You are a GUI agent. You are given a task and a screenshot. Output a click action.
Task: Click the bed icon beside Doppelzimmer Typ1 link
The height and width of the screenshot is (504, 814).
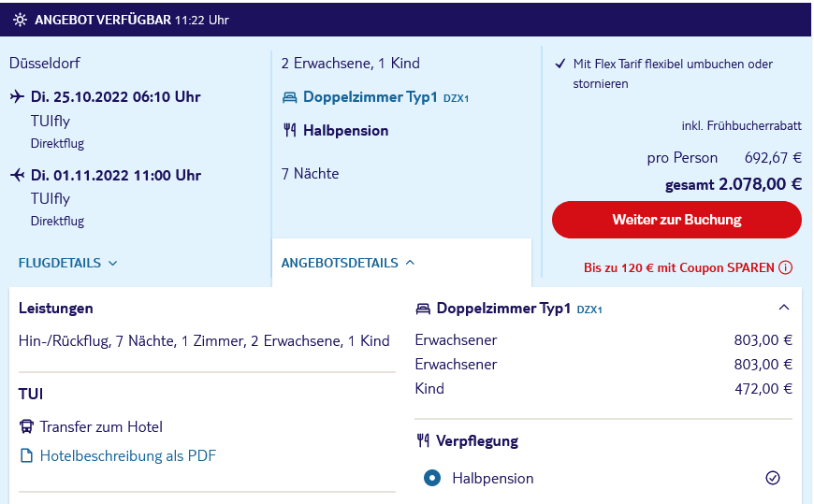[x=290, y=97]
